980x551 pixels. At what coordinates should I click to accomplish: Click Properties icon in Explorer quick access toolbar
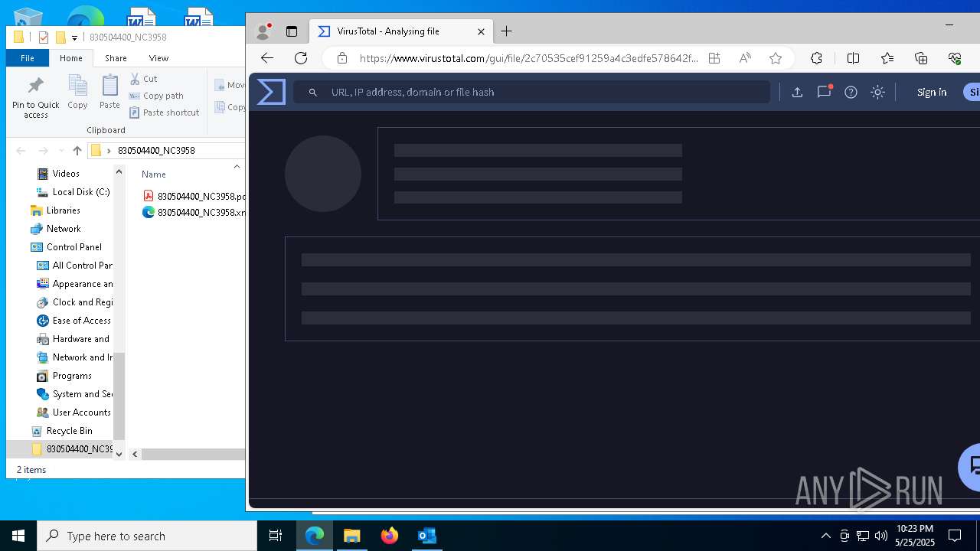coord(43,37)
